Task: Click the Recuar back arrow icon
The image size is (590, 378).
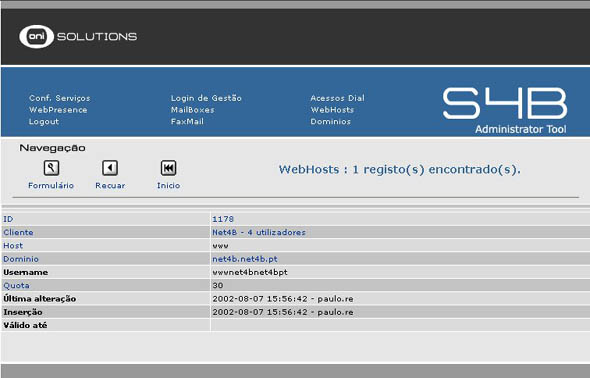Action: tap(110, 168)
